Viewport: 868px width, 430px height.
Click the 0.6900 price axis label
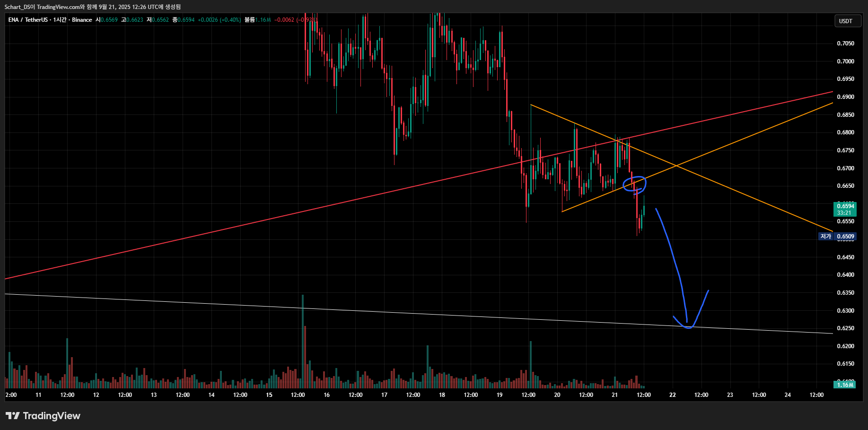(x=845, y=97)
